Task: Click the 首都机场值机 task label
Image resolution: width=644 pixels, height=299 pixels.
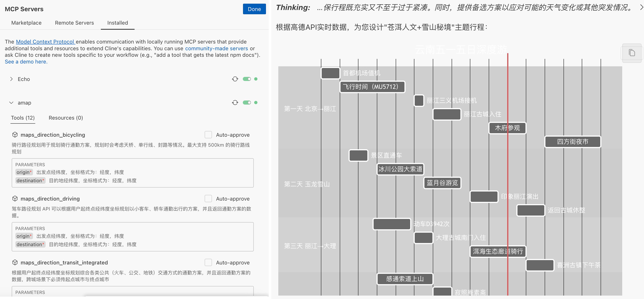Action: 362,73
